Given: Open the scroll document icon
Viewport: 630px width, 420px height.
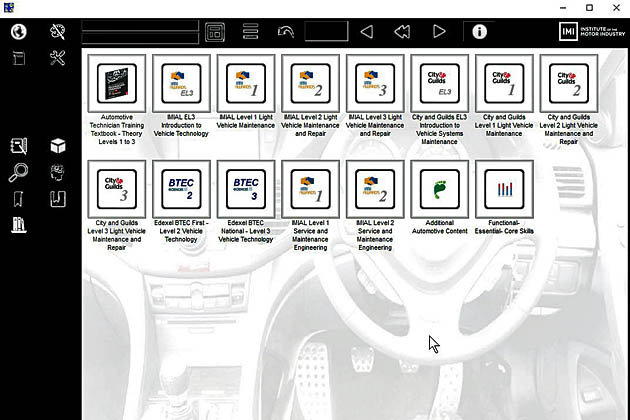Looking at the screenshot, I should [x=18, y=59].
